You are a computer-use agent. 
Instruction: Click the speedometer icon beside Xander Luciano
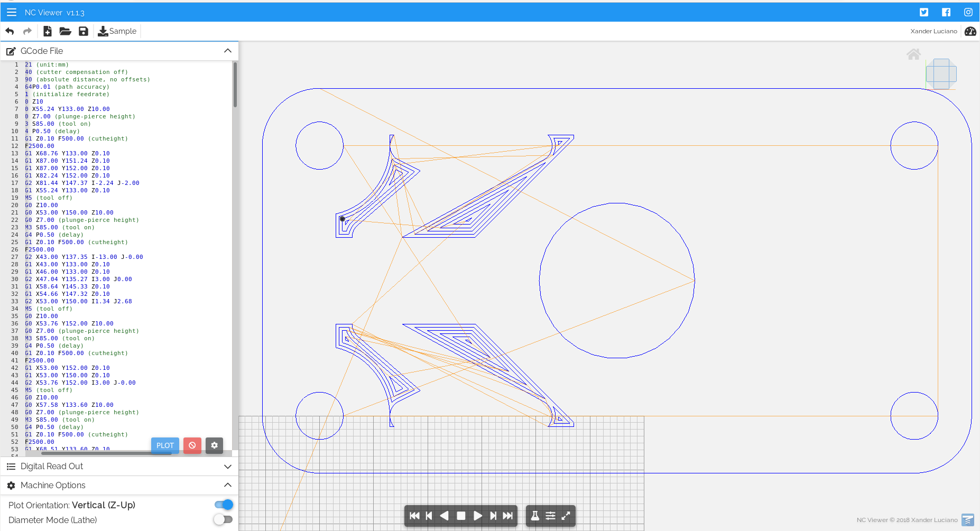coord(970,31)
